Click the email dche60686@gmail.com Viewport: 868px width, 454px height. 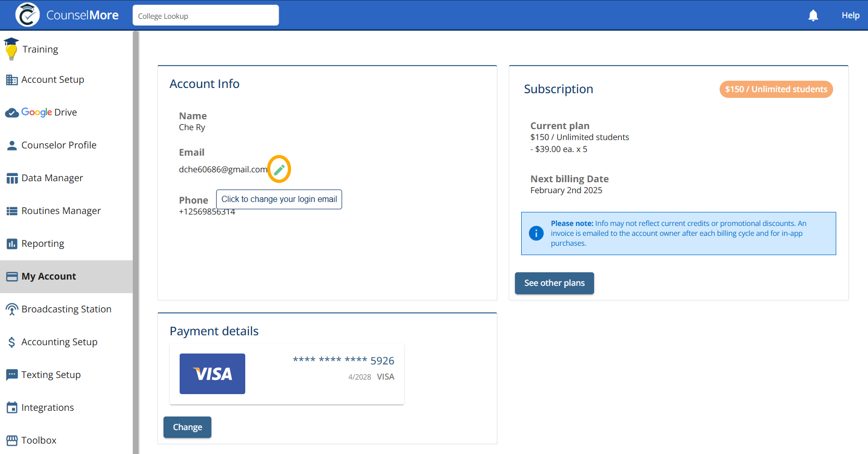click(223, 170)
